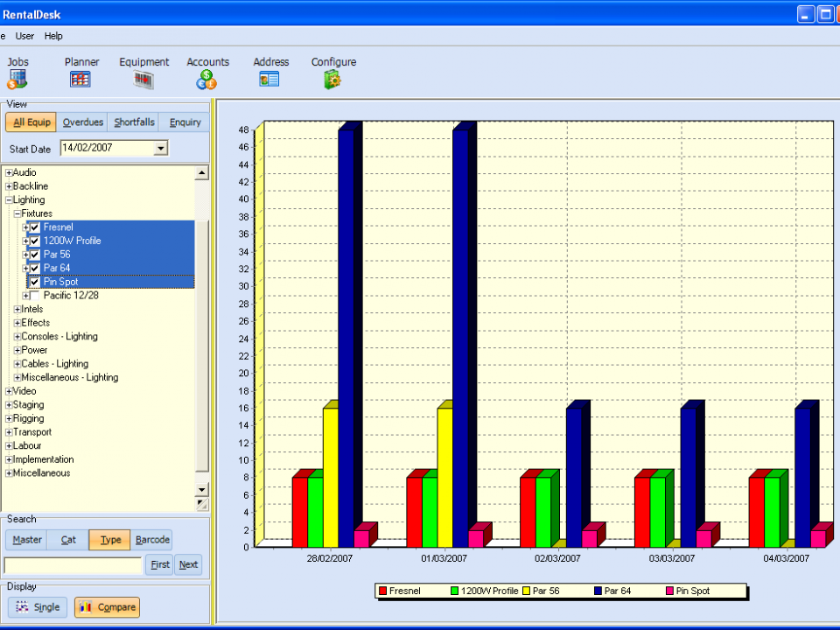Open the Help menu
Image resolution: width=840 pixels, height=630 pixels.
[x=53, y=36]
